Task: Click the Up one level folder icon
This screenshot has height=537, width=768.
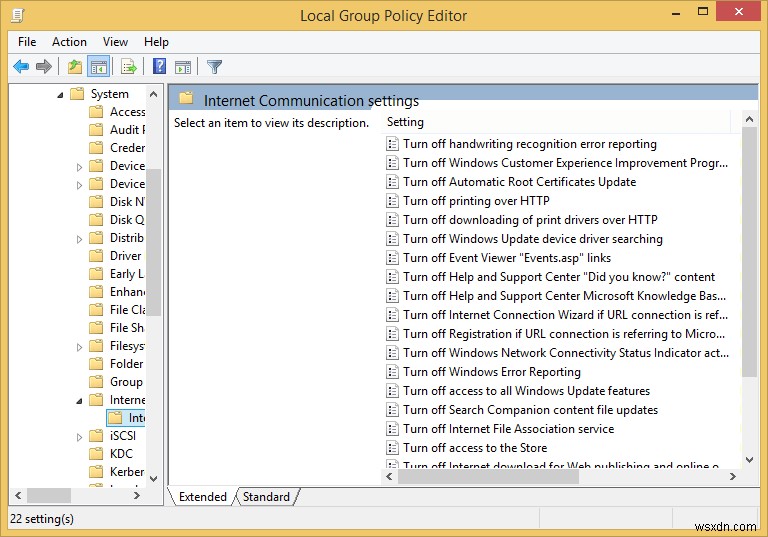Action: (74, 67)
